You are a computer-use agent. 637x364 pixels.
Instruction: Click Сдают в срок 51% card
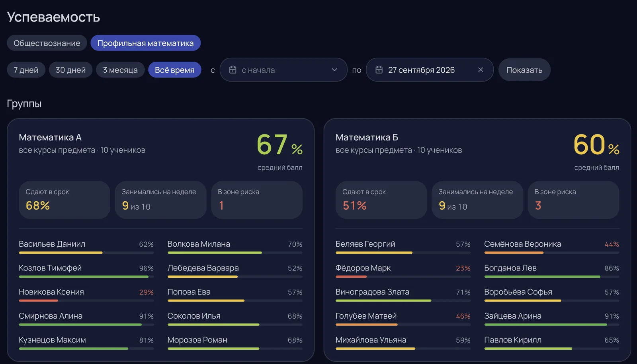381,200
